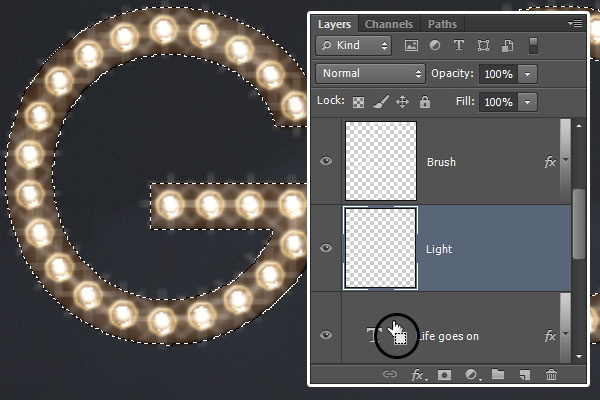Click the Create new layer icon
The image size is (600, 400).
523,375
